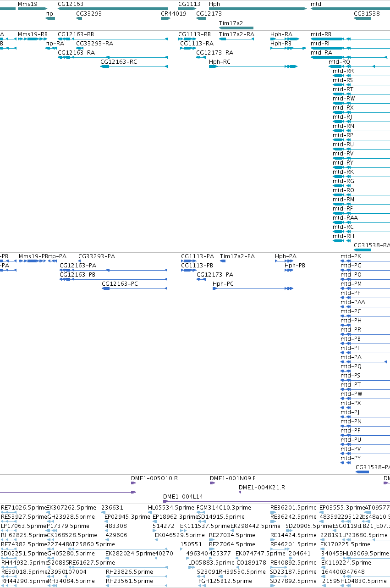Select EST RH23826.5prime
390x588 pixels.
(x=129, y=572)
